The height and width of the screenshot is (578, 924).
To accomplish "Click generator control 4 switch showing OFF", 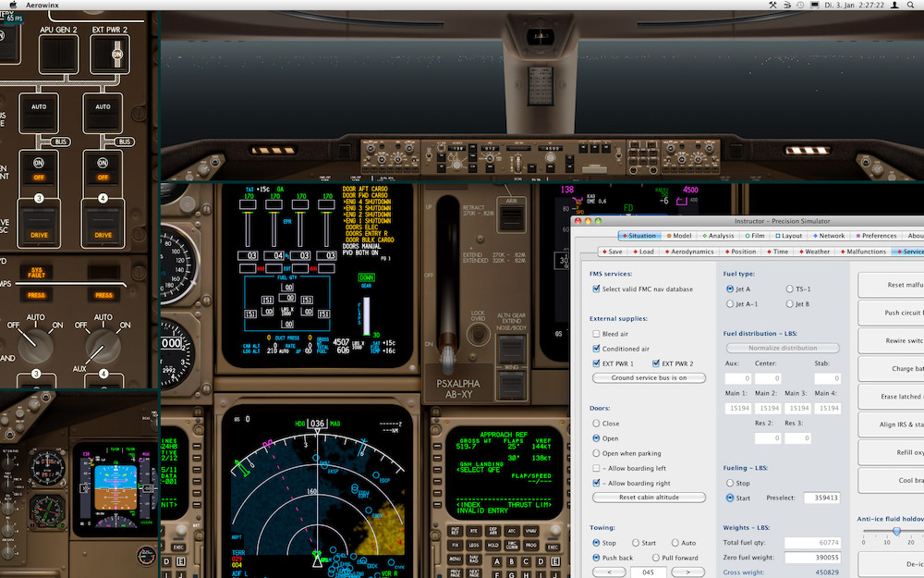I will pos(103,170).
